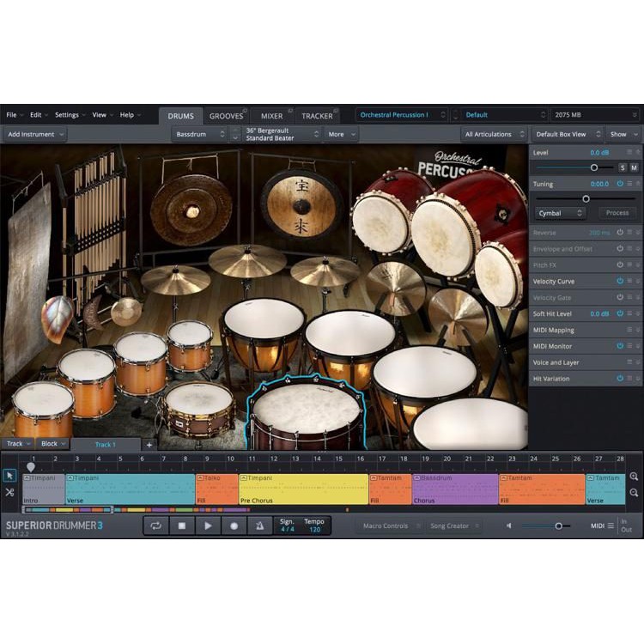Click the master volume slider handle
The height and width of the screenshot is (644, 644).
[x=559, y=526]
